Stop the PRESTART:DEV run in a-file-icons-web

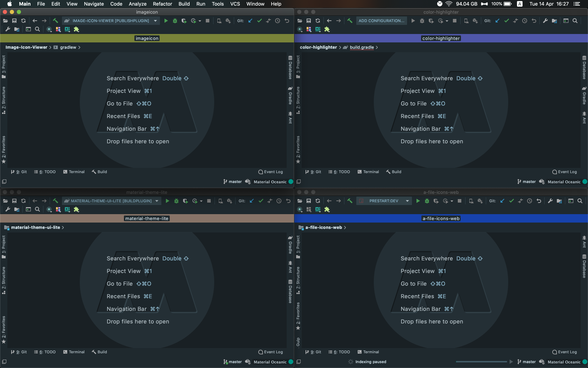pyautogui.click(x=460, y=201)
